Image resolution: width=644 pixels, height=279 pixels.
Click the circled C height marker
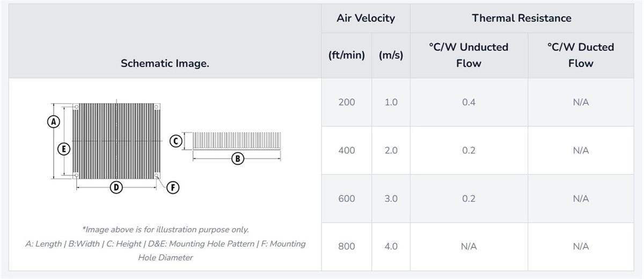point(175,141)
